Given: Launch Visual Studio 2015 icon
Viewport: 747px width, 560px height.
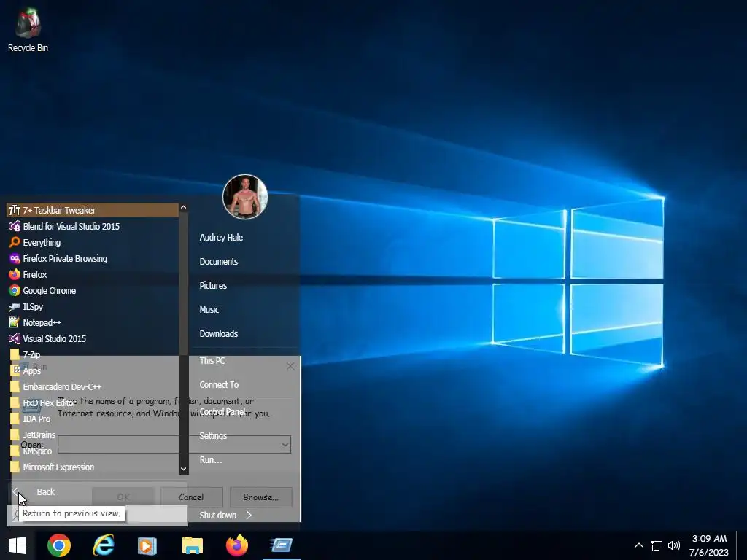Looking at the screenshot, I should tap(15, 338).
